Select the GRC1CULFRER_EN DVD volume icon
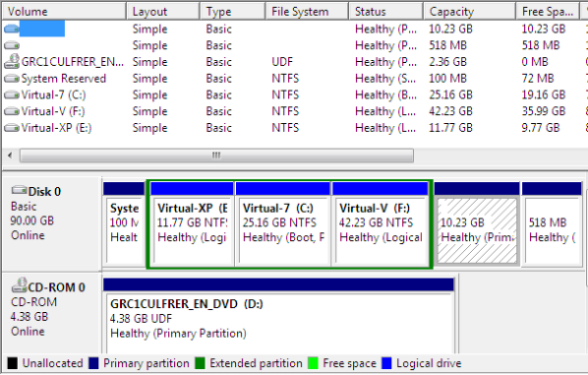 click(x=12, y=61)
